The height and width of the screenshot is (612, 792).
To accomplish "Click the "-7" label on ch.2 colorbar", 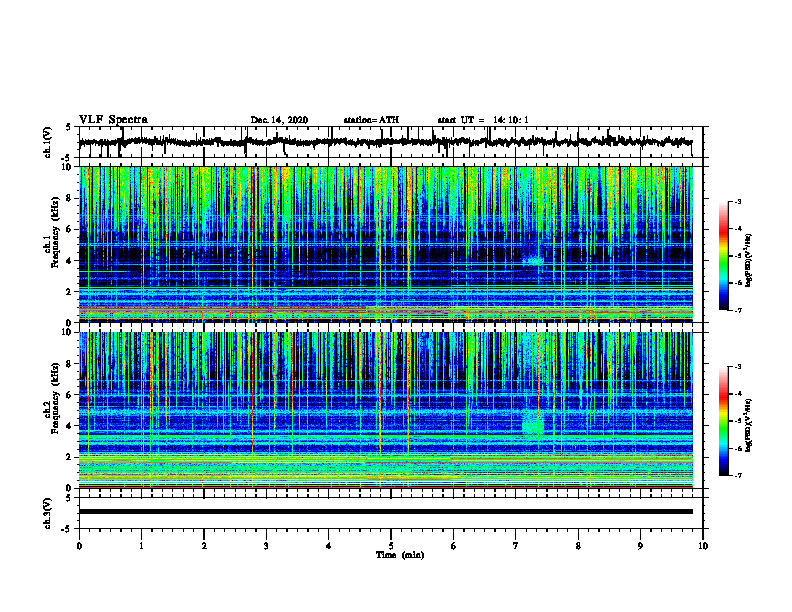I will [x=737, y=475].
